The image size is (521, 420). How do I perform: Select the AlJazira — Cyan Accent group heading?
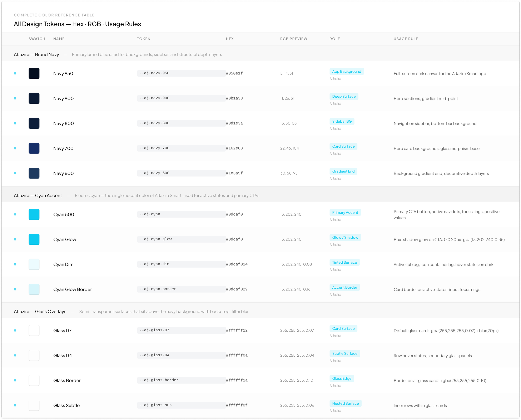38,195
